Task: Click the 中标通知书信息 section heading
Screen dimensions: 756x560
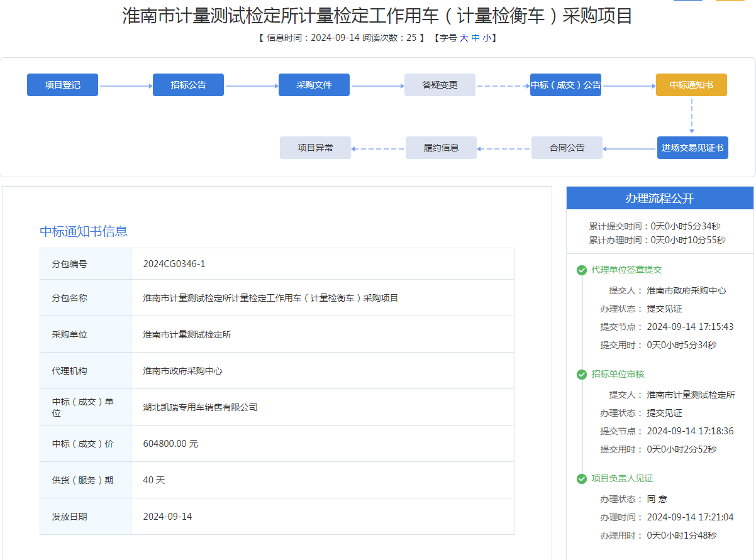Action: pos(84,231)
